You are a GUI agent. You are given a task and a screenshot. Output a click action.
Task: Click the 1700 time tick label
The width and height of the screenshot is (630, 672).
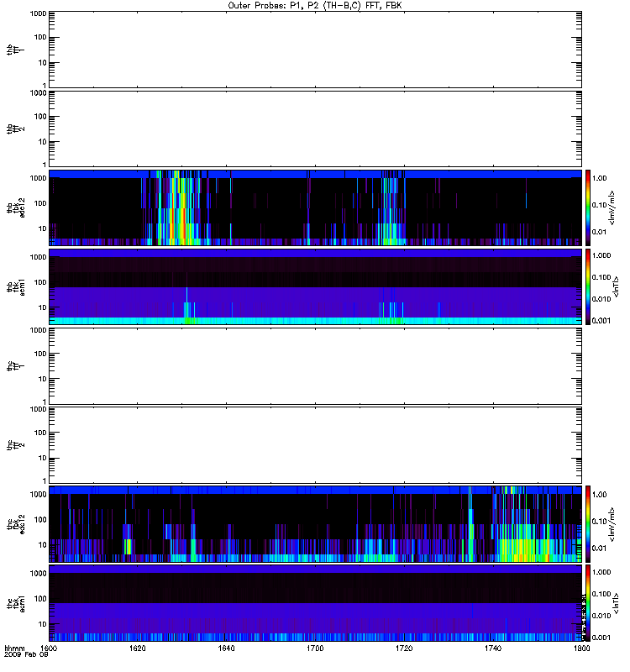coord(315,648)
